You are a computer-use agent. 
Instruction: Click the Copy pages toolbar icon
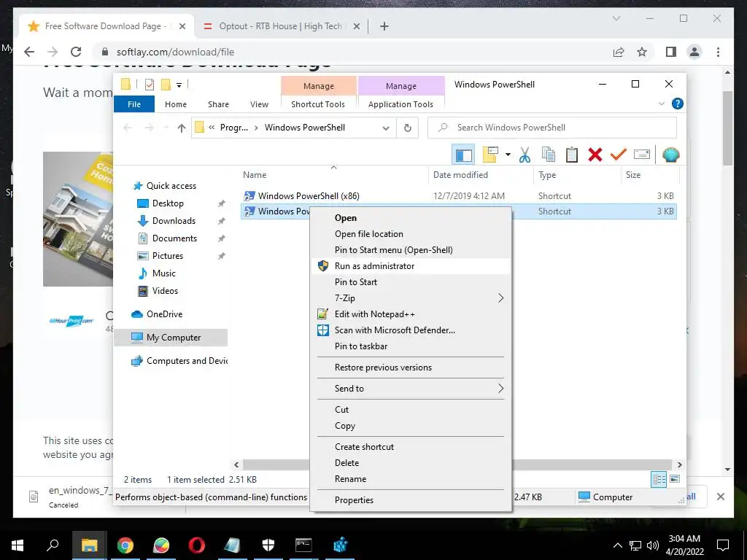(549, 155)
